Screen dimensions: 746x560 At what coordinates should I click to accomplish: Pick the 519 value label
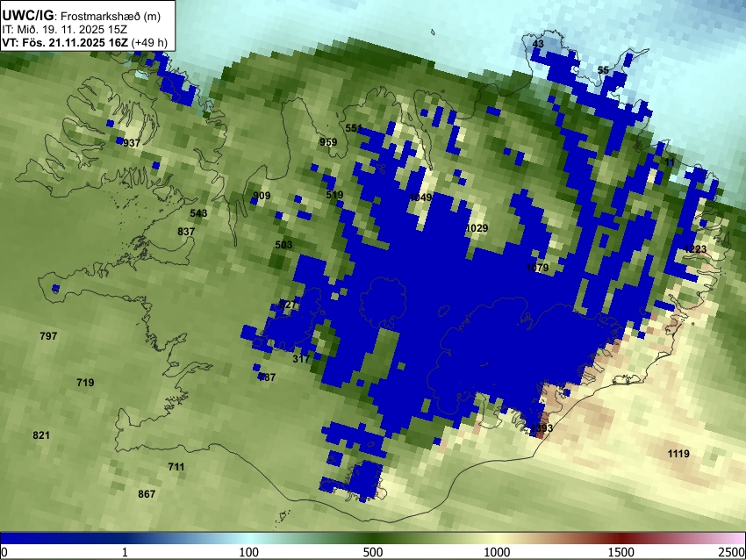(334, 195)
